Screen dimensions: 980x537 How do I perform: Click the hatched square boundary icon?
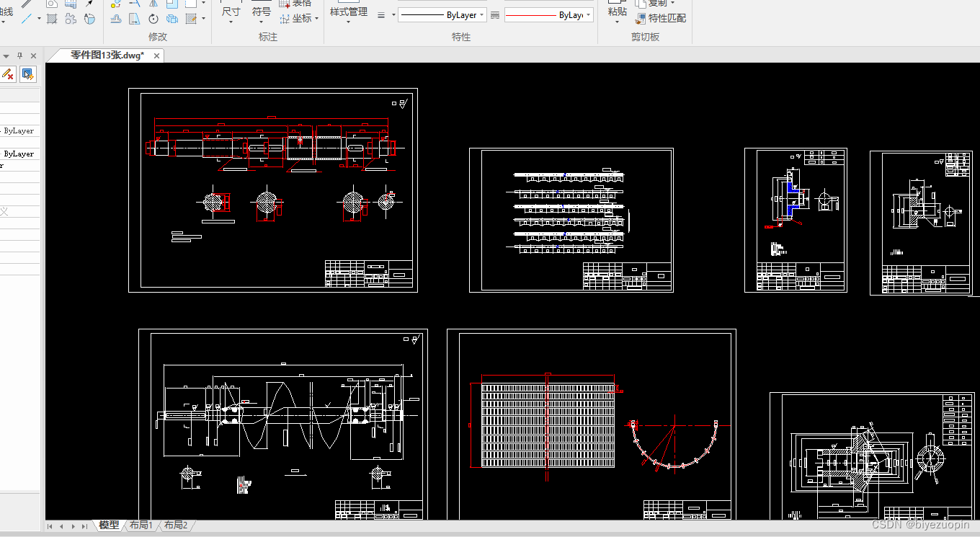[x=52, y=19]
